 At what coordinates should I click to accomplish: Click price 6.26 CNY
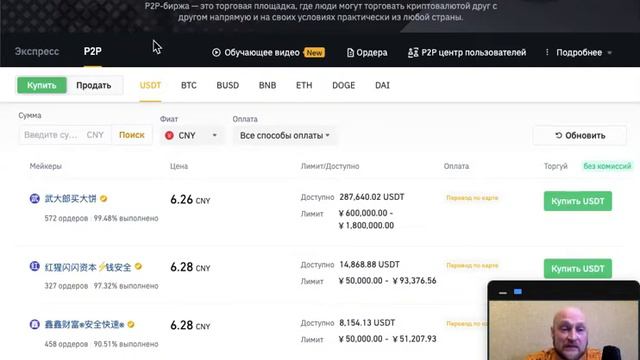pos(190,200)
